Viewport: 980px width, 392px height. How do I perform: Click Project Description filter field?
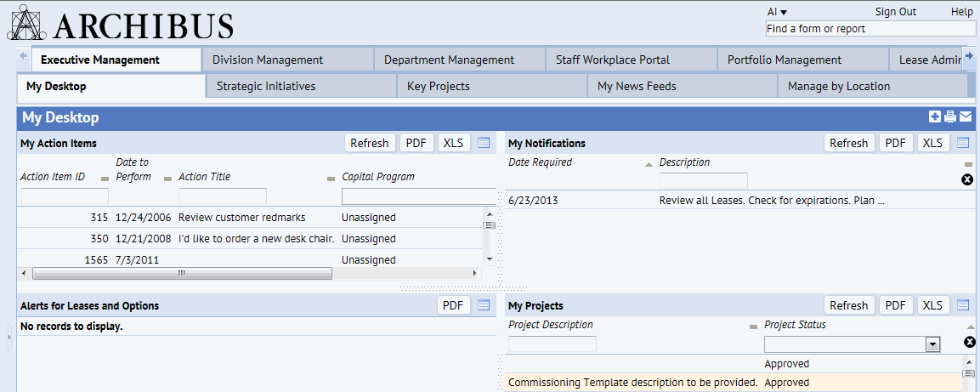tap(552, 344)
